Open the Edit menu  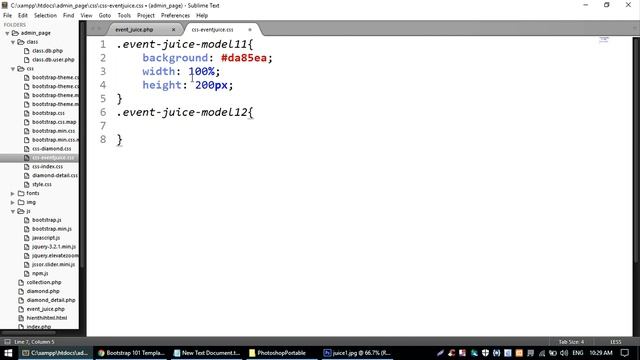coord(23,16)
